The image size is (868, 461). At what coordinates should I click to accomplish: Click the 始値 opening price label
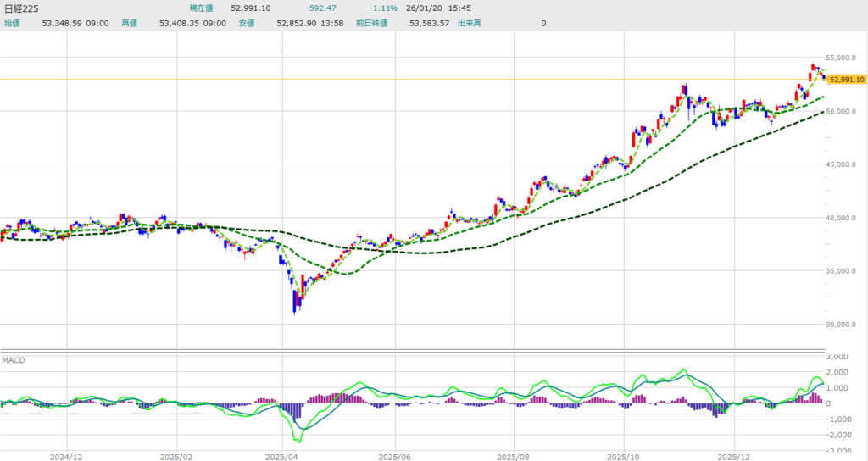[12, 23]
